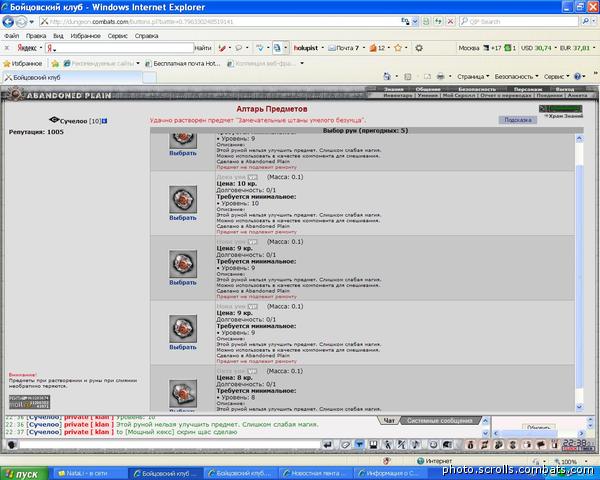Click the eraser clear chat icon

[x=345, y=445]
